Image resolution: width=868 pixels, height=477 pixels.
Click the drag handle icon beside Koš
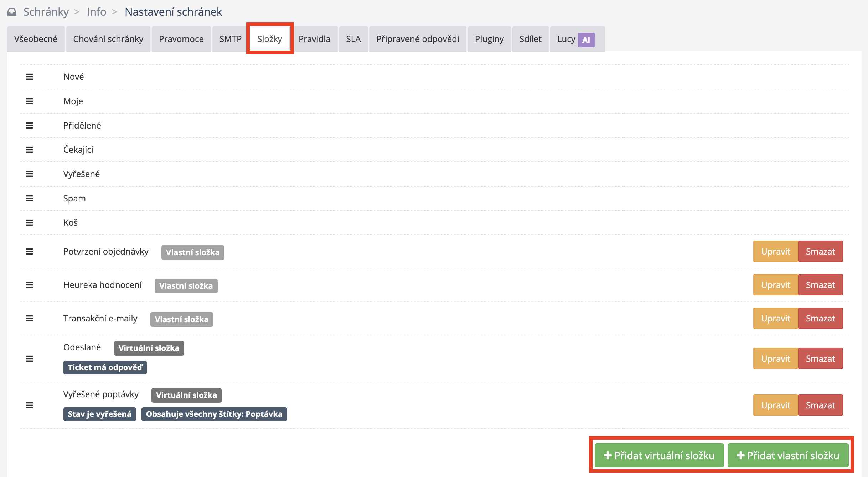tap(29, 222)
